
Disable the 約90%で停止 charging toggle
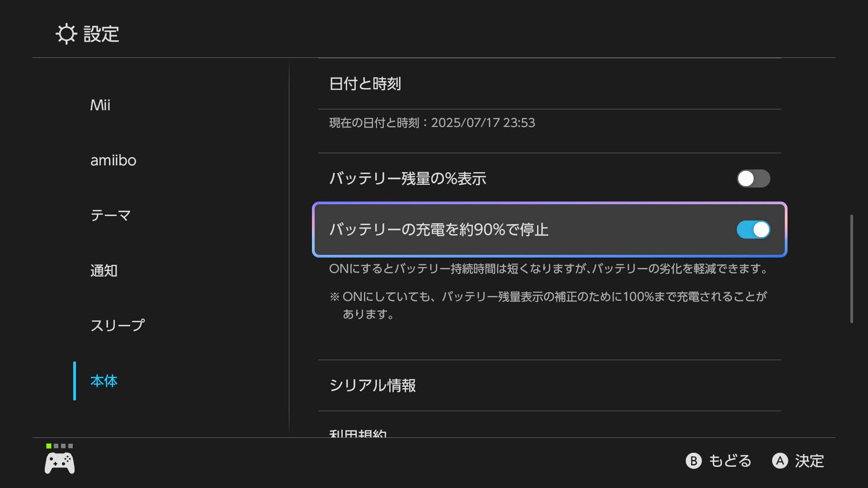(x=753, y=230)
